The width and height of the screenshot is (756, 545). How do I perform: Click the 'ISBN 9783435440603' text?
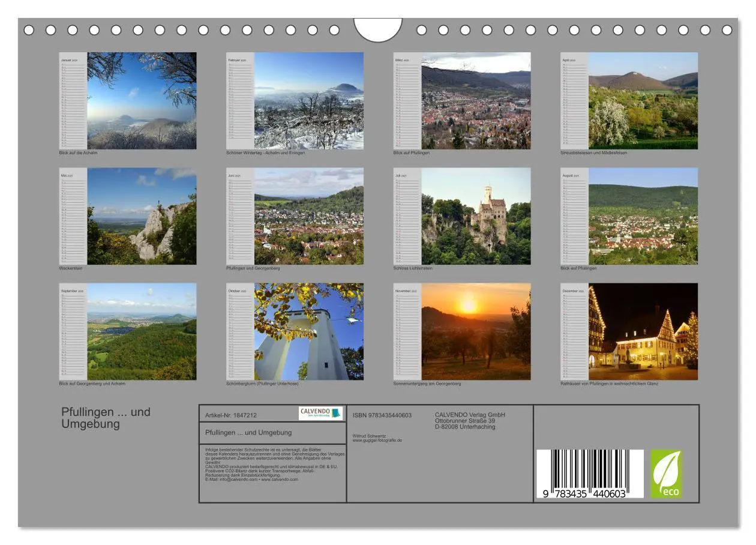(382, 415)
